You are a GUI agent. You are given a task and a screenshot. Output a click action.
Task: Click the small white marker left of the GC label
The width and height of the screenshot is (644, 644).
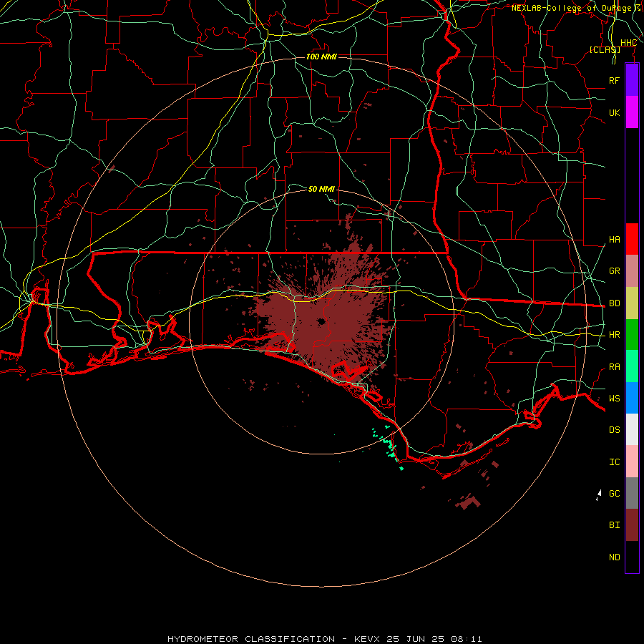pos(599,495)
